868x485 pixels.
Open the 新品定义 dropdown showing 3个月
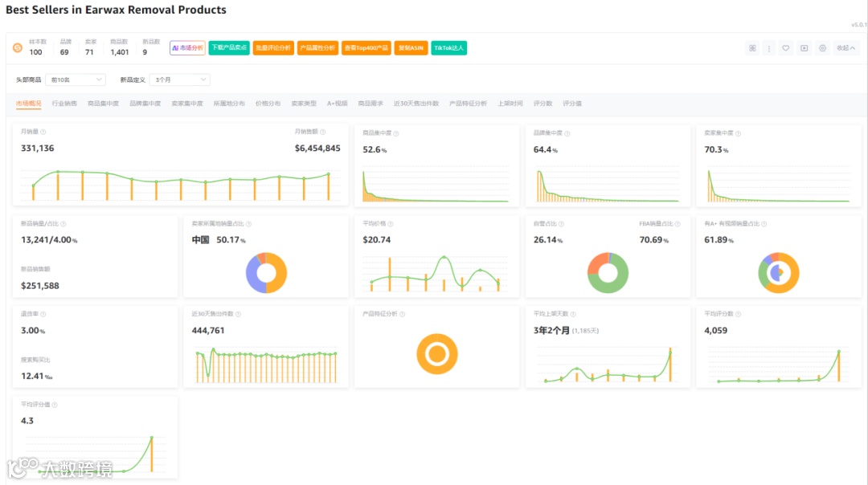tap(180, 79)
